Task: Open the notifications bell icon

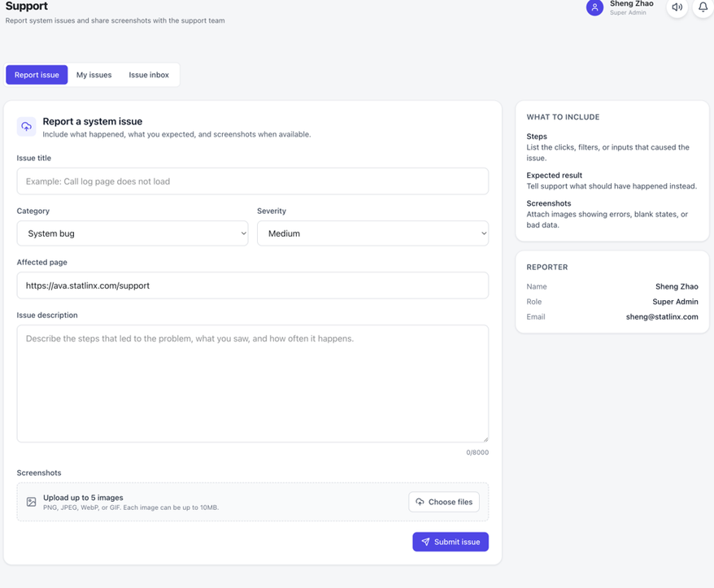Action: (703, 7)
